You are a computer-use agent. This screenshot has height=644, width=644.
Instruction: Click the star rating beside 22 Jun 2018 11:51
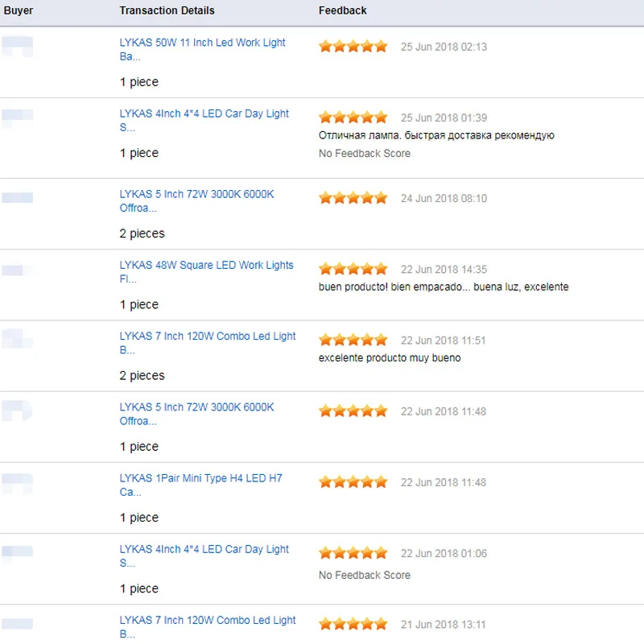click(353, 340)
